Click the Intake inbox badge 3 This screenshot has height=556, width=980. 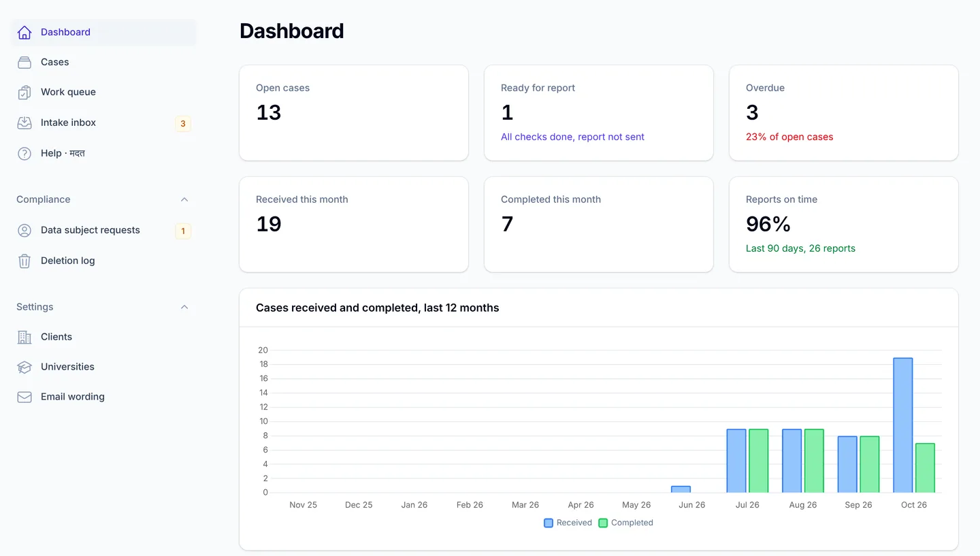(x=183, y=124)
